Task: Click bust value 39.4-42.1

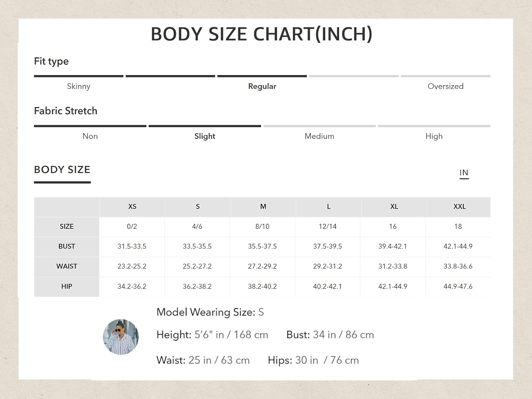Action: (x=393, y=246)
